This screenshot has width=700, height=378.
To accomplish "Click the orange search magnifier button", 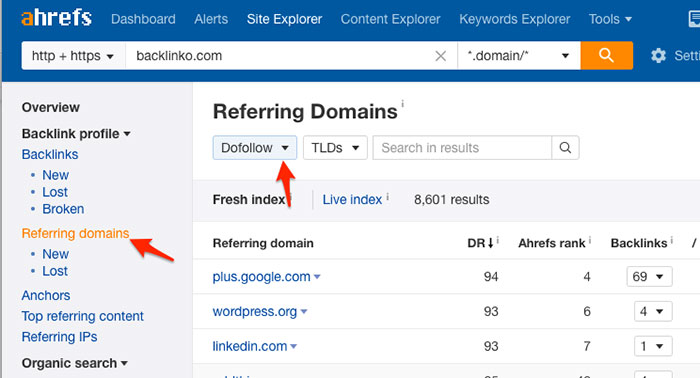I will point(606,55).
